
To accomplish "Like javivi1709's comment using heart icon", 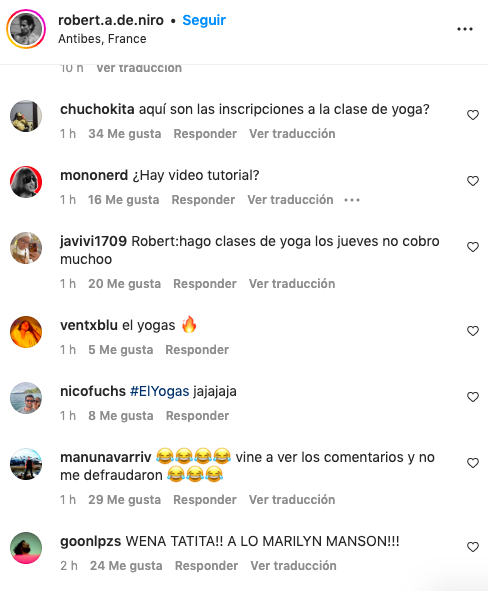I will (473, 247).
